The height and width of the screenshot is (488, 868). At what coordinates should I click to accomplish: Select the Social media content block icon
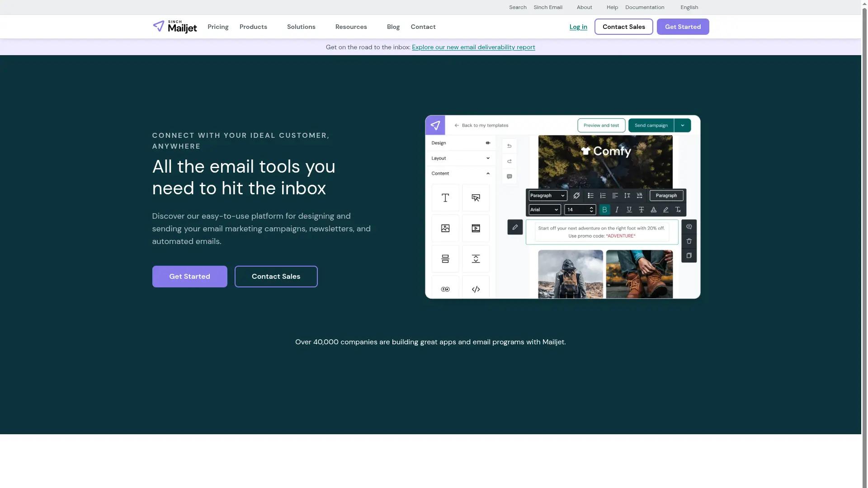(x=445, y=289)
